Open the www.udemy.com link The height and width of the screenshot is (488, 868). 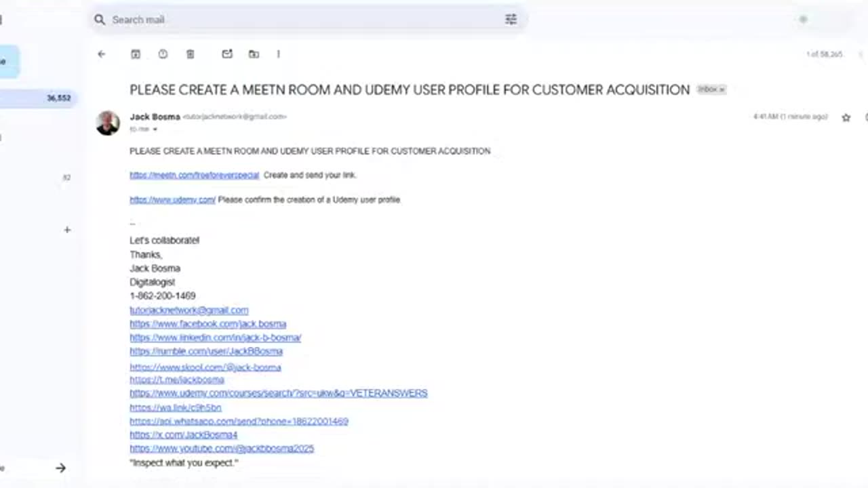pyautogui.click(x=173, y=200)
